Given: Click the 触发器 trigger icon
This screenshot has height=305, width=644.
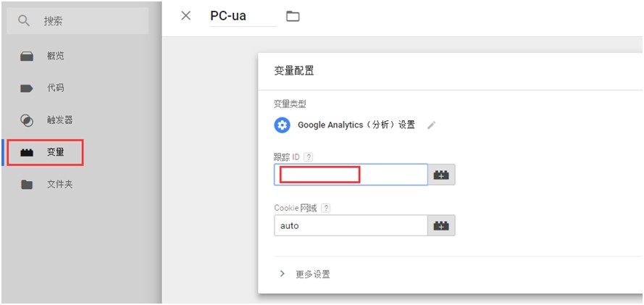Looking at the screenshot, I should (x=27, y=120).
